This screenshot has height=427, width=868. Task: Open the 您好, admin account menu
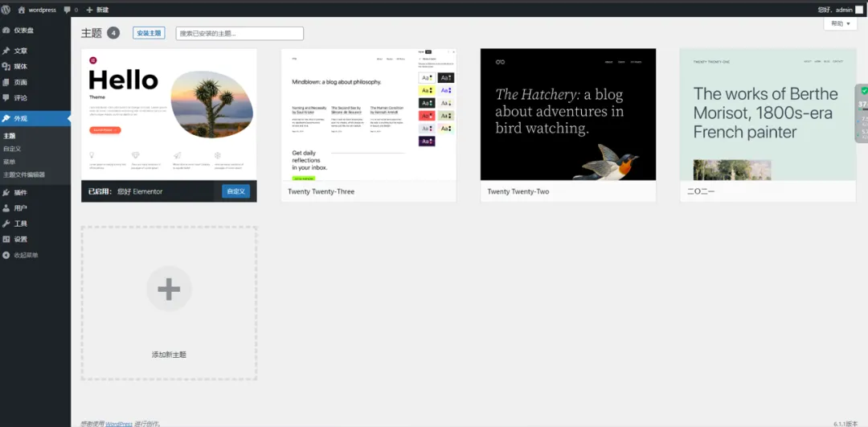840,10
